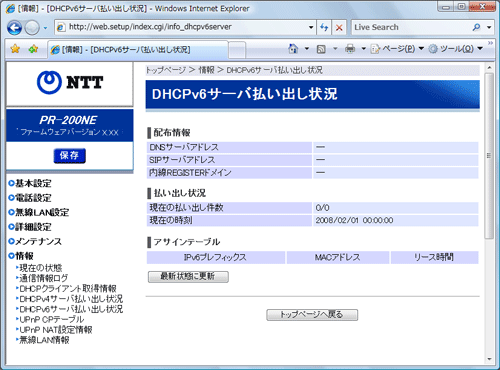Open the recent pages dropdown arrow
500x370 pixels.
pos(46,28)
